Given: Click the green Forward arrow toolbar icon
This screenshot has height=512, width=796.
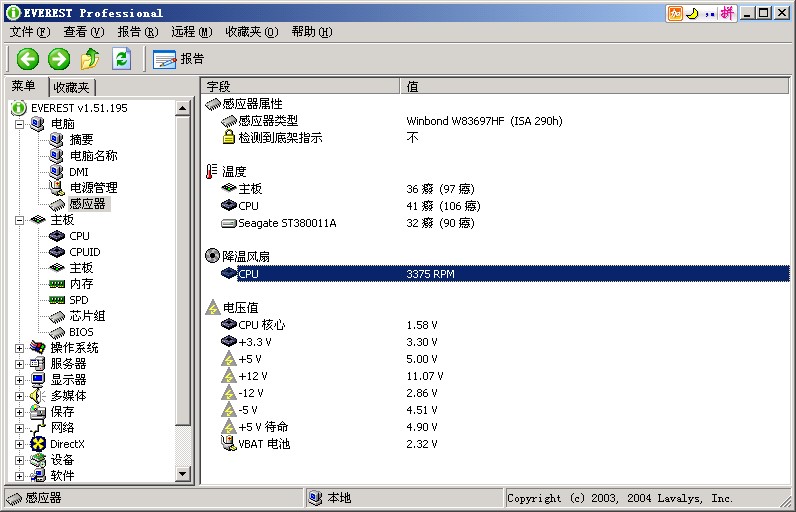Looking at the screenshot, I should click(59, 59).
